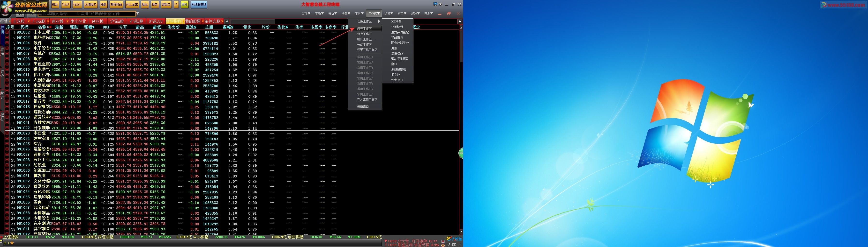Click the scrollbar down arrow of the table
Viewport: 868px width, 247px height.
tap(461, 232)
